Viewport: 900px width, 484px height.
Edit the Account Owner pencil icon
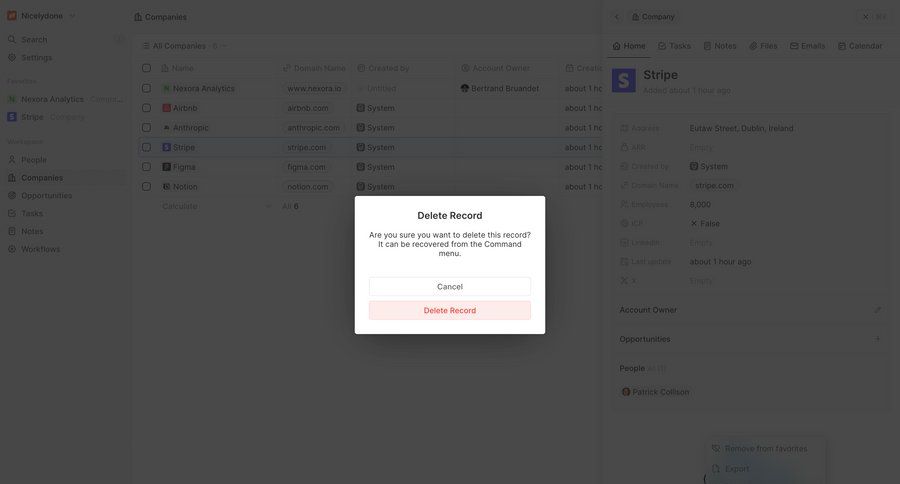click(878, 310)
